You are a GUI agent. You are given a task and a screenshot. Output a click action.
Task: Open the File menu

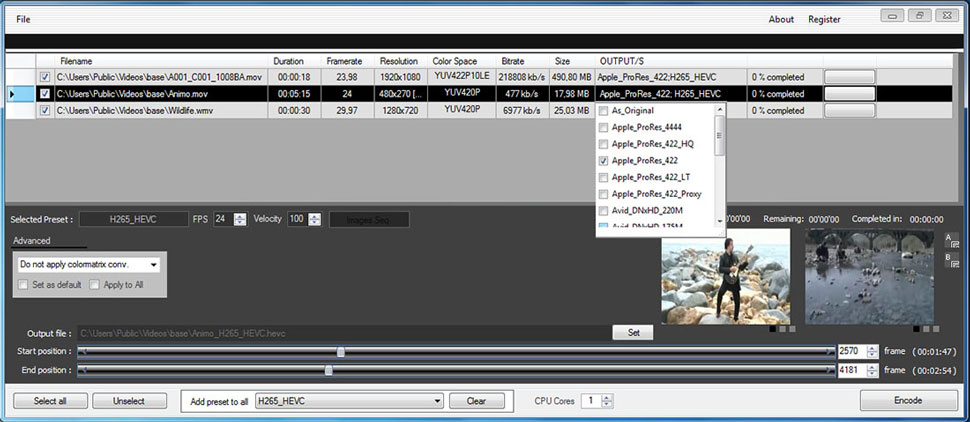point(23,19)
